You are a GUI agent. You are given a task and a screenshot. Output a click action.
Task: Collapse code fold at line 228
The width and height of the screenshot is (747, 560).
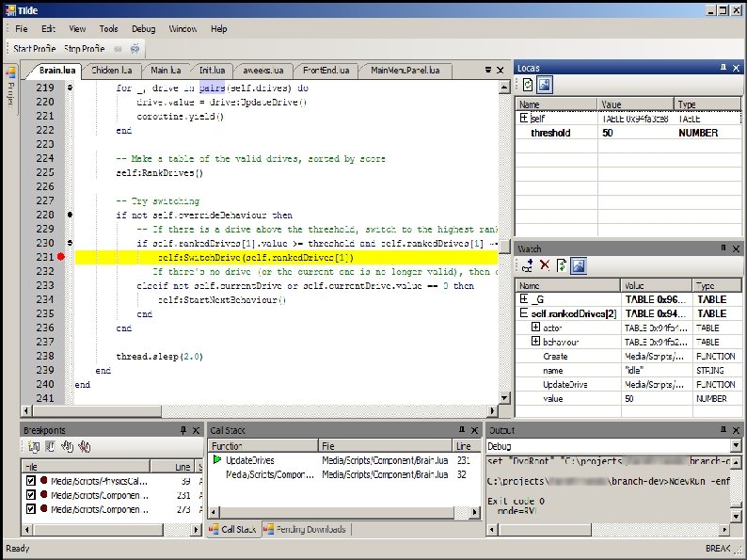[70, 215]
